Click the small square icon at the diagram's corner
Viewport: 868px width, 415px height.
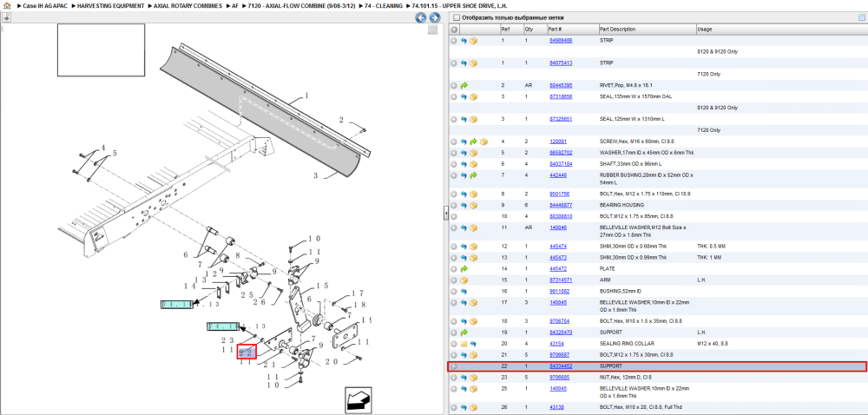[433, 30]
